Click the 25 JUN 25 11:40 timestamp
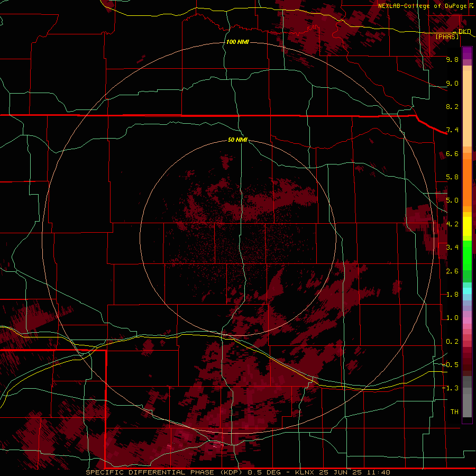 [354, 472]
